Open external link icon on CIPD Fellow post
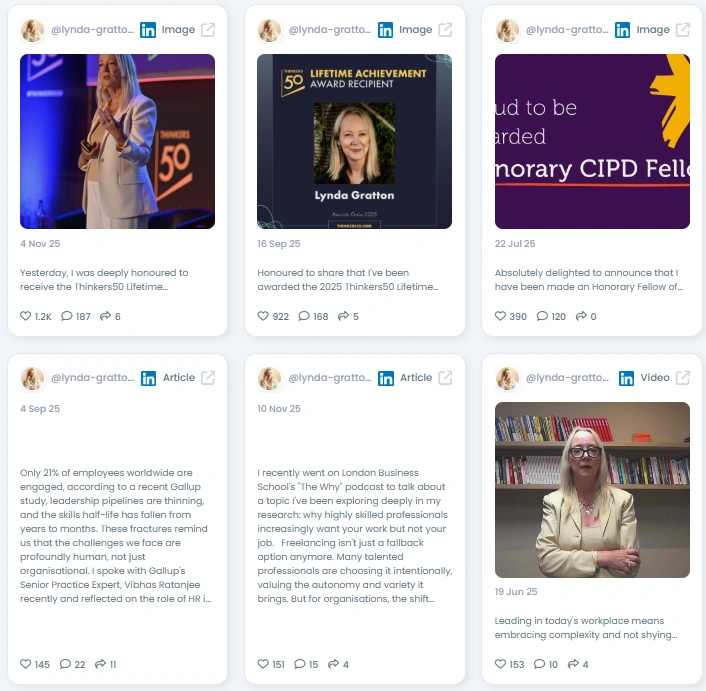Viewport: 706px width, 691px height. click(x=683, y=30)
